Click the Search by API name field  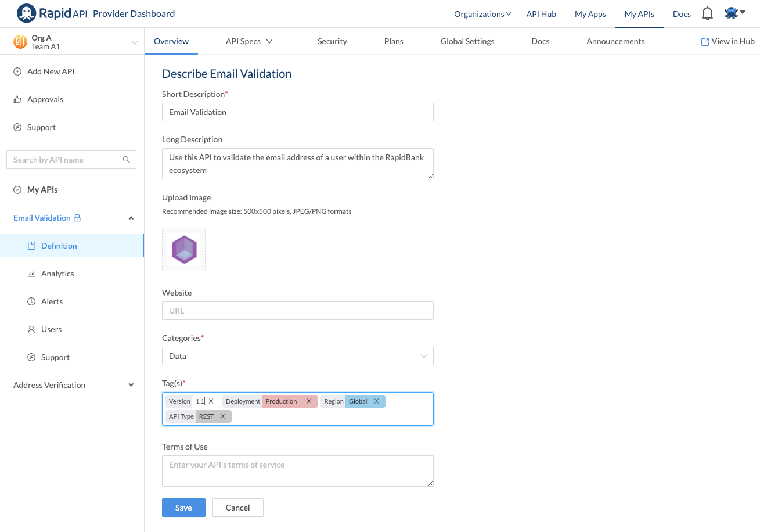tap(62, 160)
